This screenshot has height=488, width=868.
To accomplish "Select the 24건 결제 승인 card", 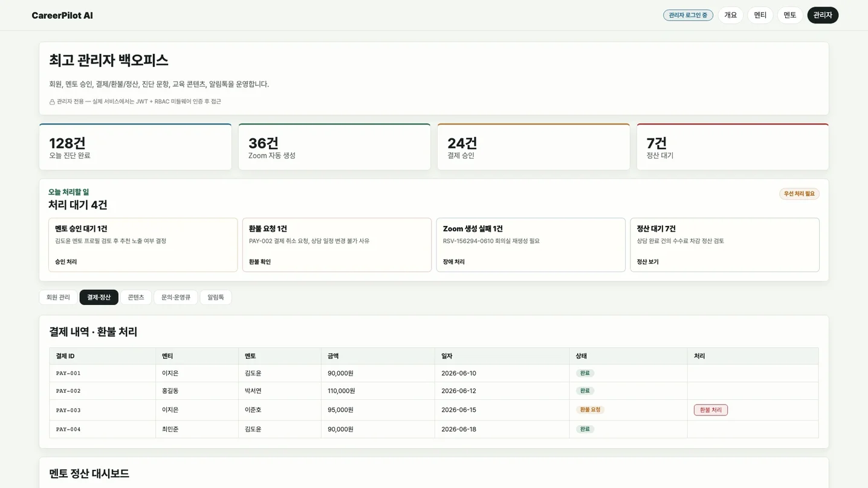I will tap(533, 147).
